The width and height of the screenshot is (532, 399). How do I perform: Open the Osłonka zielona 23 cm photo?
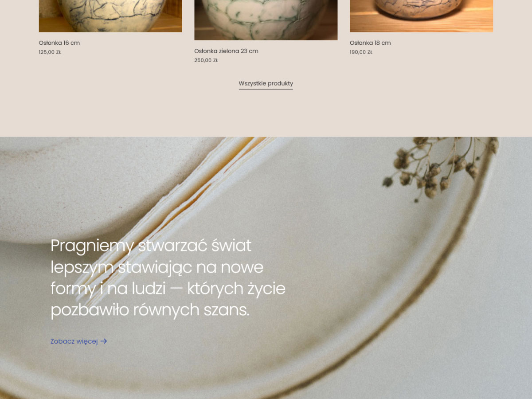(x=266, y=20)
